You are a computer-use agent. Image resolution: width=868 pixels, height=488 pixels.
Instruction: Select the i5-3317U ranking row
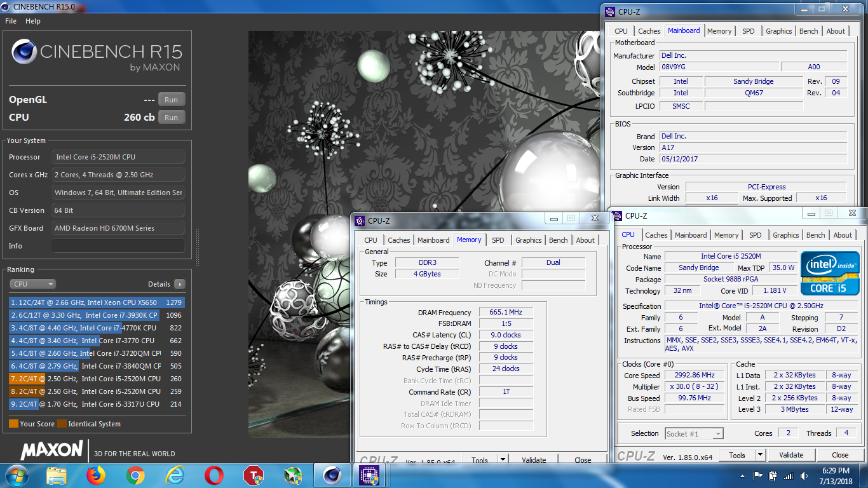pos(97,404)
